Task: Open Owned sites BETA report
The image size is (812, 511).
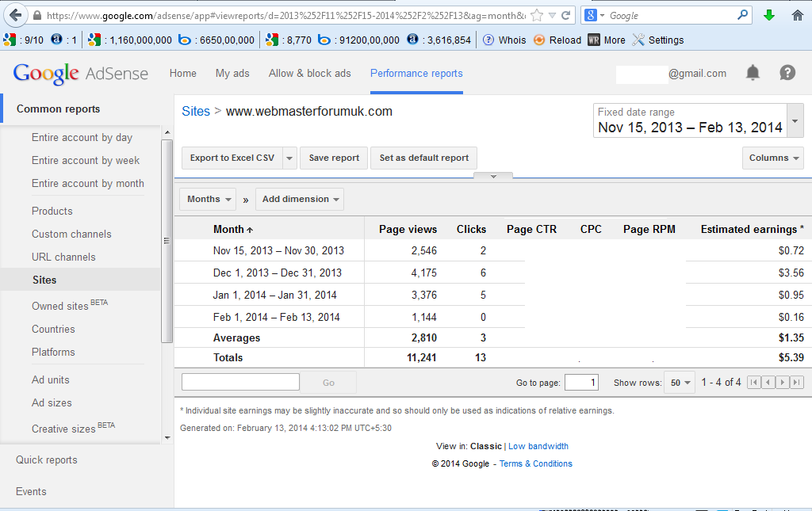Action: (70, 305)
